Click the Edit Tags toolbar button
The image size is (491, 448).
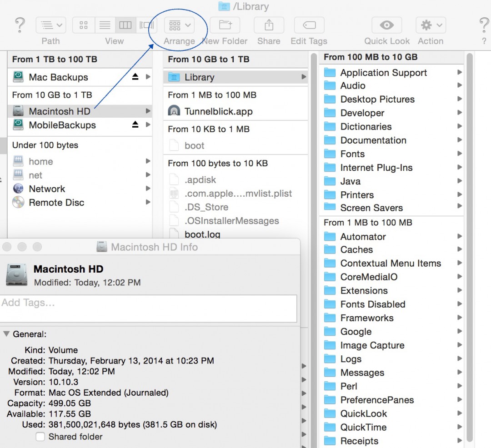coord(309,25)
